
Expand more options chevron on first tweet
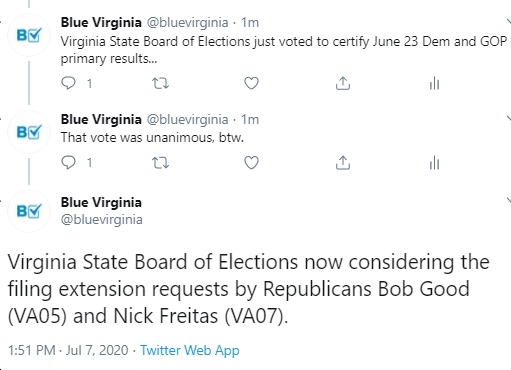click(x=509, y=22)
